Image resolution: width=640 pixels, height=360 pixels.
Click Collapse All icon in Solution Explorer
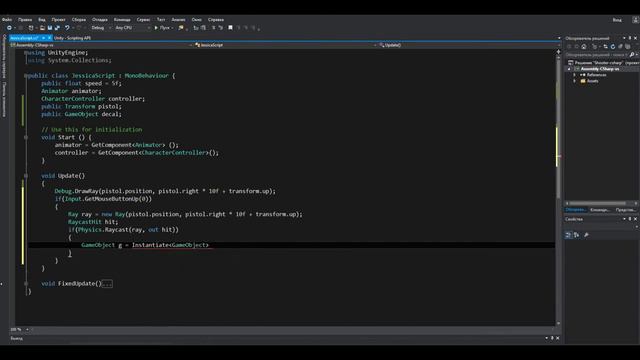tap(620, 47)
